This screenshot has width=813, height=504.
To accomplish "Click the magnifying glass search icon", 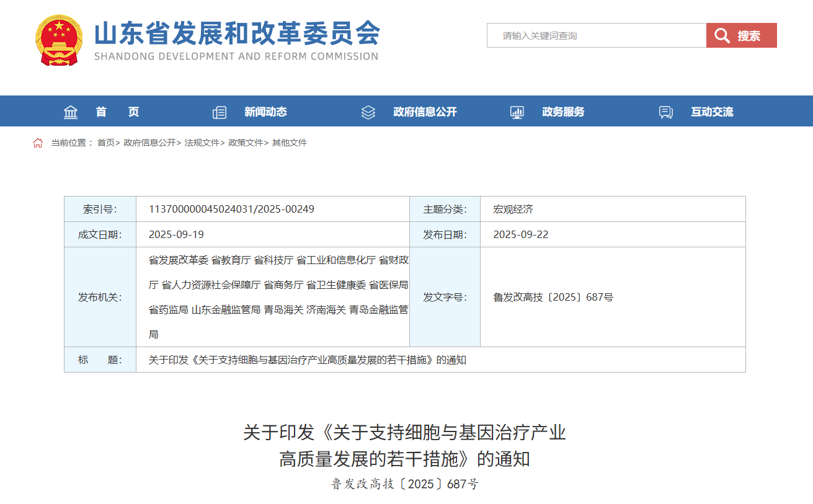I will (721, 36).
